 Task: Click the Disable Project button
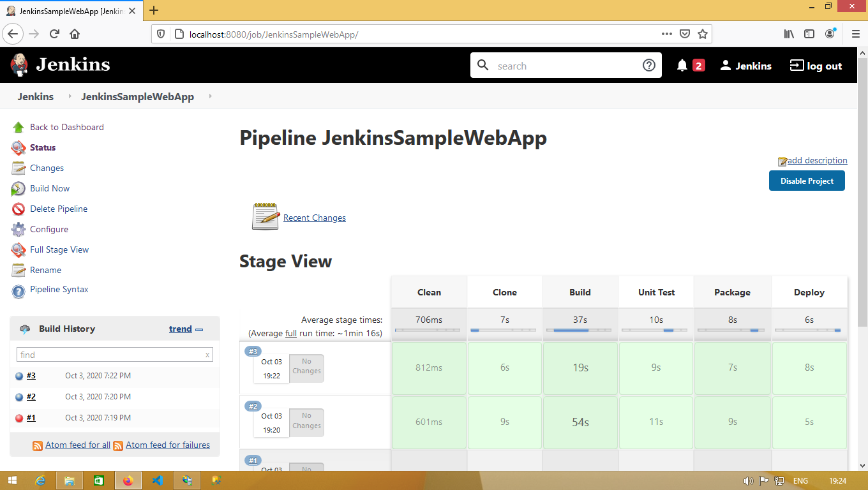point(807,181)
